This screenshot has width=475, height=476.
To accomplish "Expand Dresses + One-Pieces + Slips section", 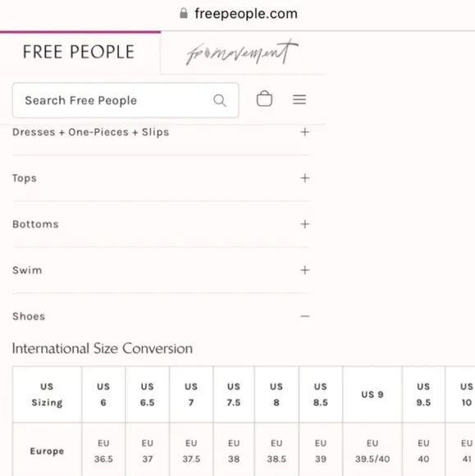I will click(161, 132).
